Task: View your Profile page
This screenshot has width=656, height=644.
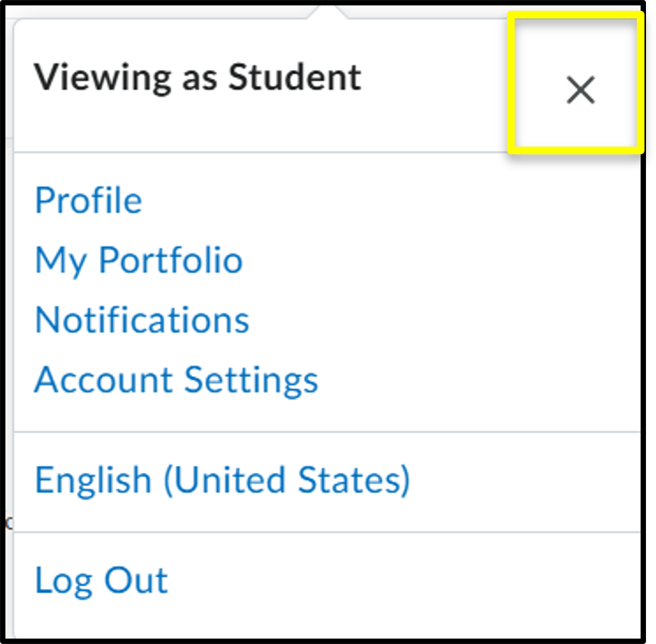Action: pos(88,200)
